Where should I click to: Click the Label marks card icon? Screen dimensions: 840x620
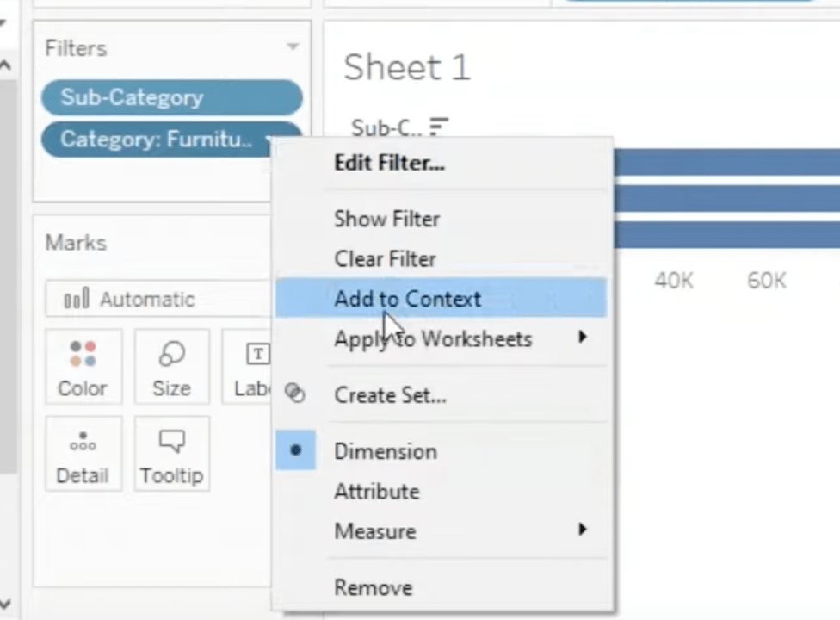coord(256,355)
